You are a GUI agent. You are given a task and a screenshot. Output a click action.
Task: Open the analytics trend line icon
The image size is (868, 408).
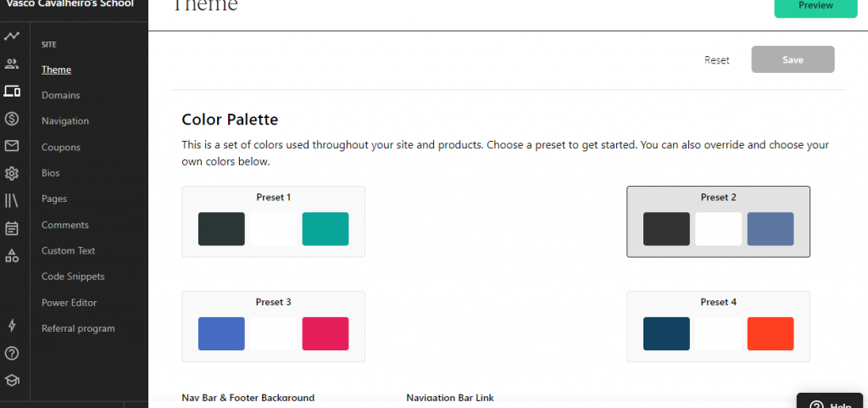pyautogui.click(x=12, y=36)
